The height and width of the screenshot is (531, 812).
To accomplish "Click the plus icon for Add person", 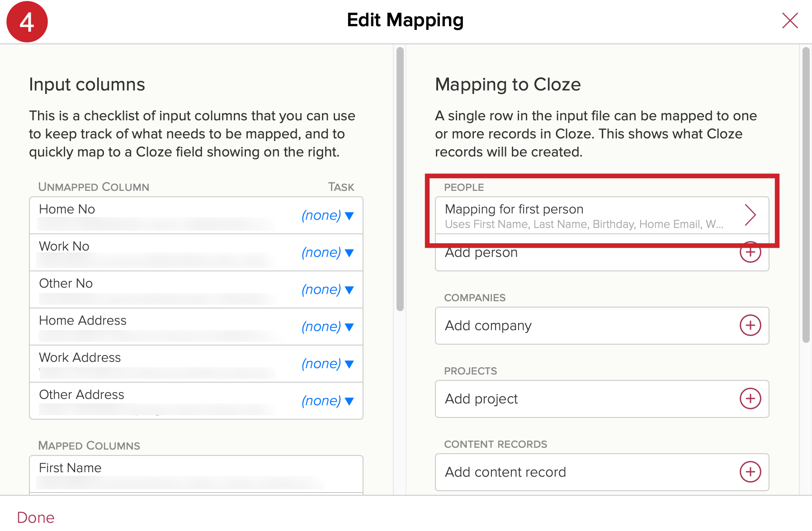I will click(x=750, y=252).
